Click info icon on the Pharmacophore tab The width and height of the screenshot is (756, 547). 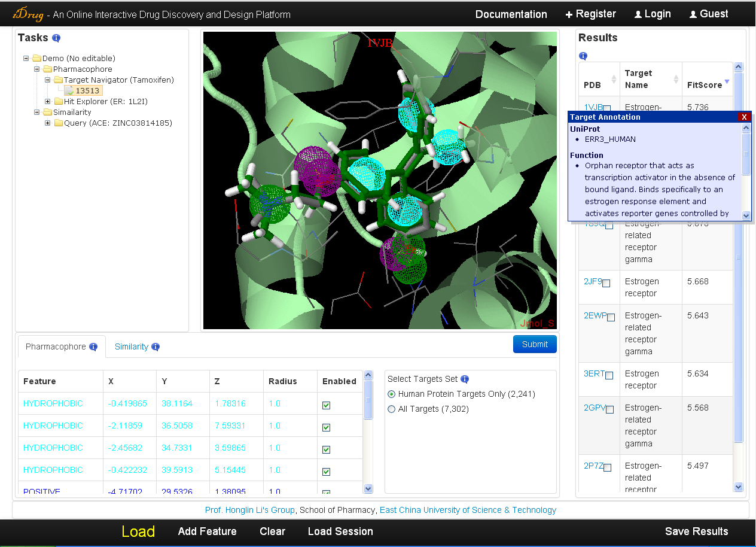[x=93, y=347]
